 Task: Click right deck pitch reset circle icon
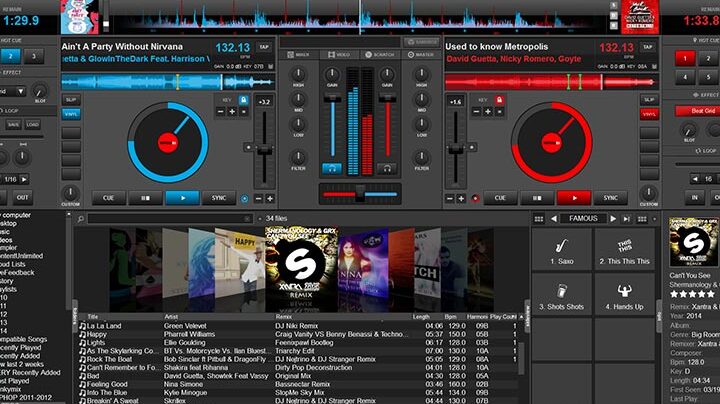pos(475,198)
